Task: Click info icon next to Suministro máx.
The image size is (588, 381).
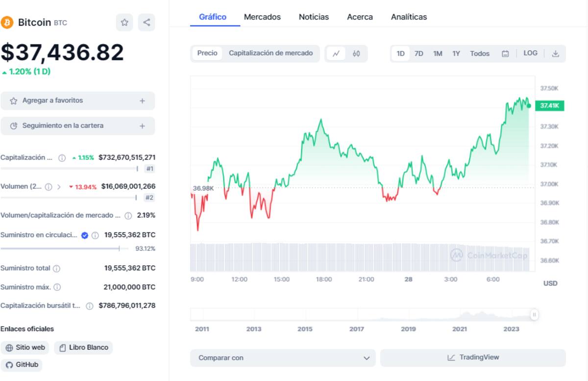Action: 57,287
